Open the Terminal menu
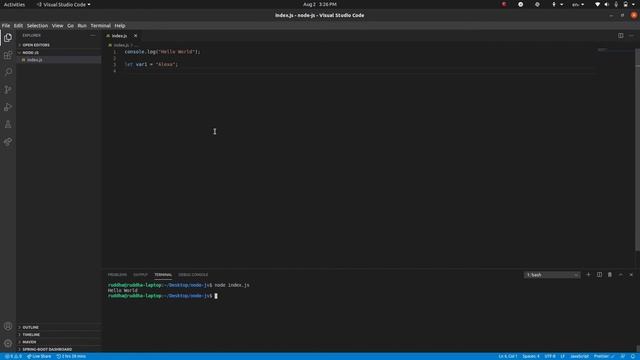The image size is (640, 360). click(100, 26)
